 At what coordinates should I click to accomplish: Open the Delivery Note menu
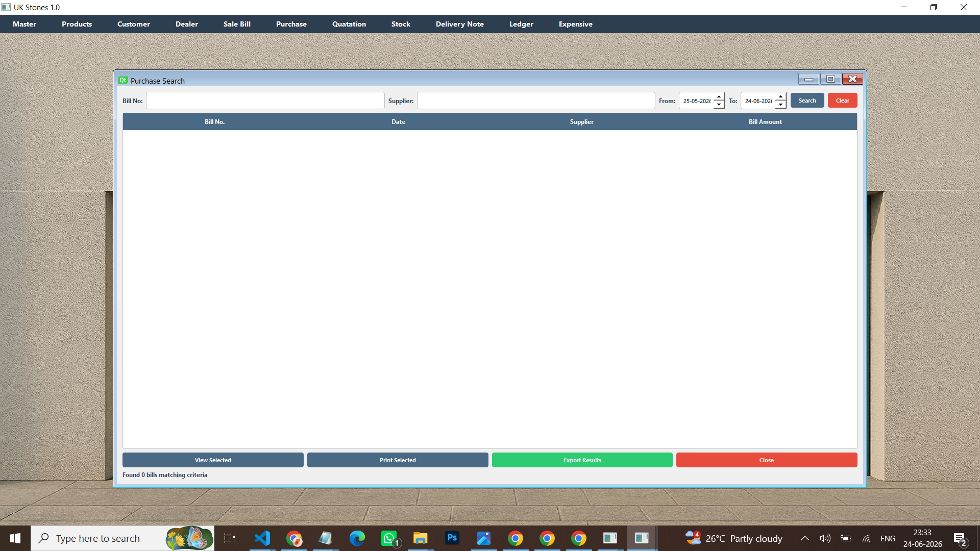(460, 24)
